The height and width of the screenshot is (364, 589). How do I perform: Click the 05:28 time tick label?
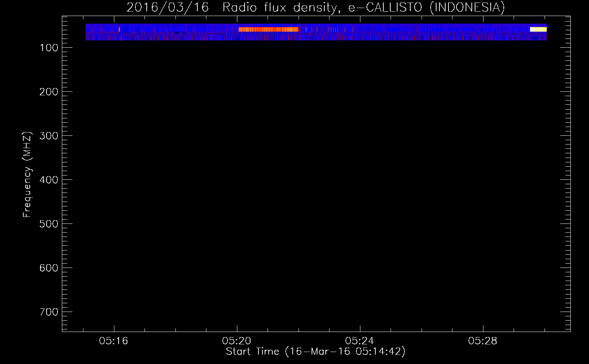483,341
